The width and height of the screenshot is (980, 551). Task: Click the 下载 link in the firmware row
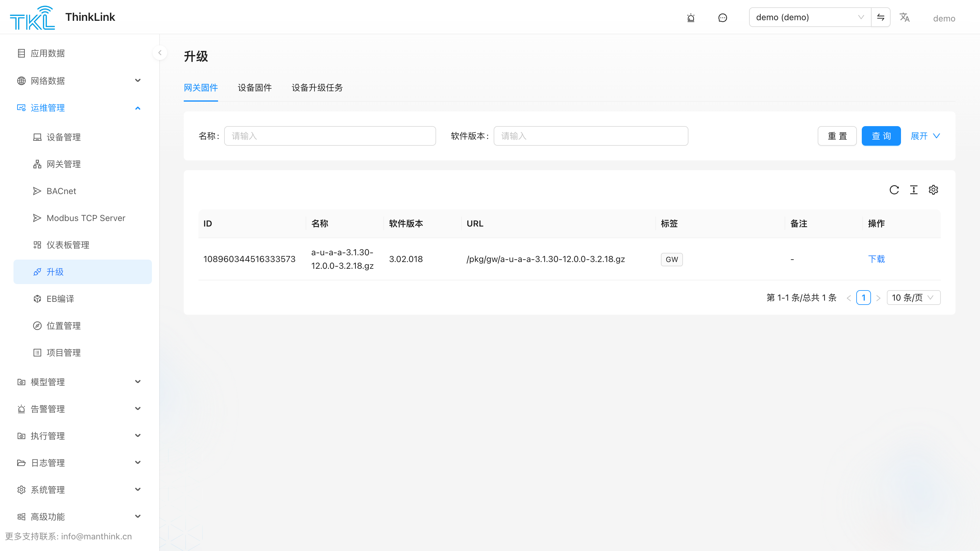pyautogui.click(x=876, y=259)
